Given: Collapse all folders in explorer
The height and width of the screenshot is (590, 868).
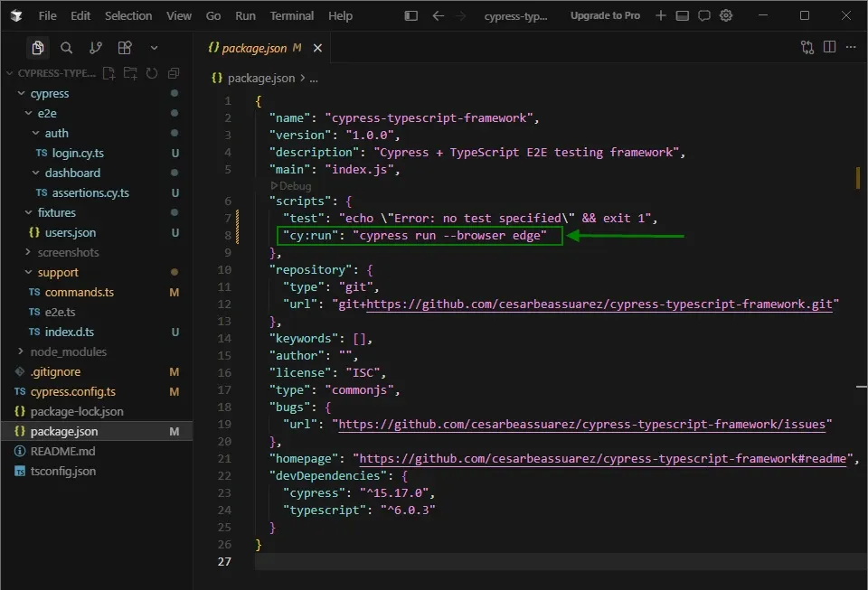Looking at the screenshot, I should 174,73.
